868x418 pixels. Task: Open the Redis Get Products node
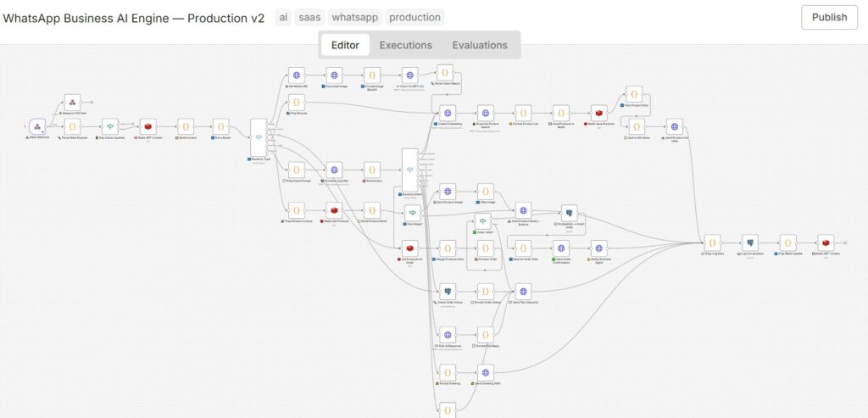334,210
